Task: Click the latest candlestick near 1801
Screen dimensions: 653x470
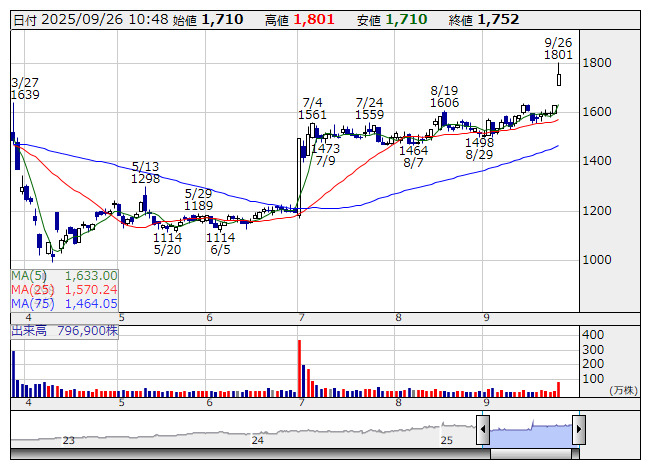Action: (x=558, y=77)
